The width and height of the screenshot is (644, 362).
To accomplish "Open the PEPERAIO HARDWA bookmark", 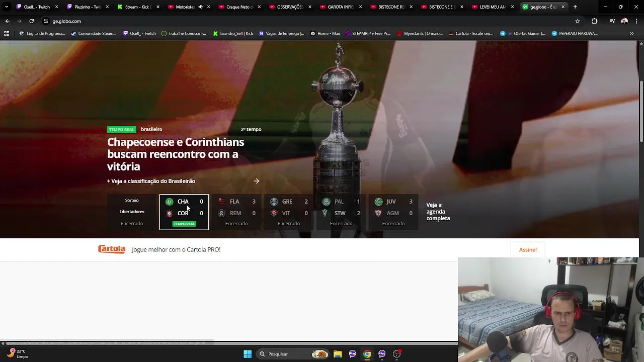I will 575,34.
